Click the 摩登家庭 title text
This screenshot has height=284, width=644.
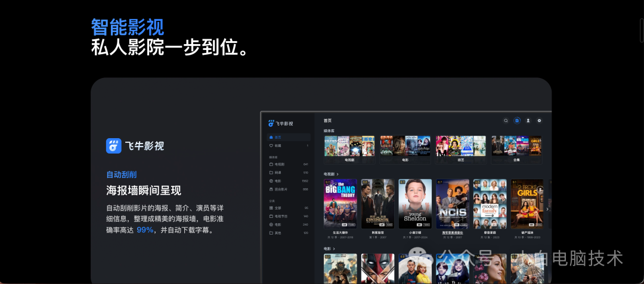coord(490,233)
